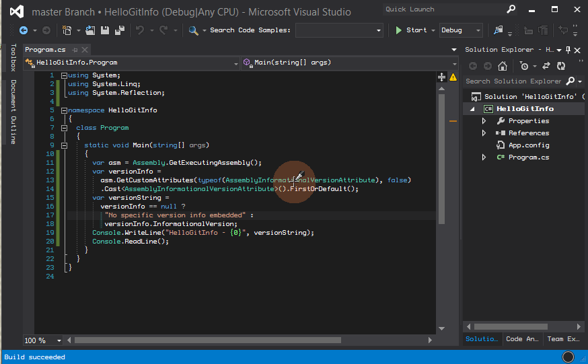Collapse the HelloGitInfo project node
This screenshot has height=364, width=588.
coord(472,109)
